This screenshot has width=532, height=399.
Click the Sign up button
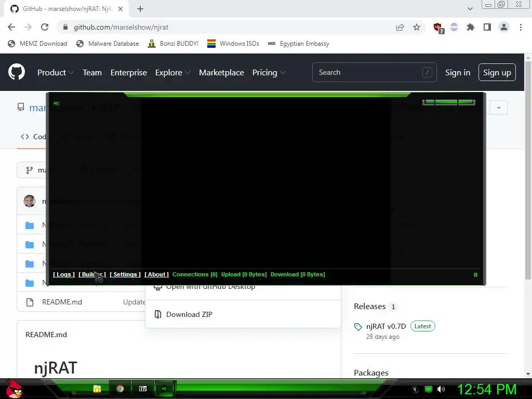click(497, 72)
